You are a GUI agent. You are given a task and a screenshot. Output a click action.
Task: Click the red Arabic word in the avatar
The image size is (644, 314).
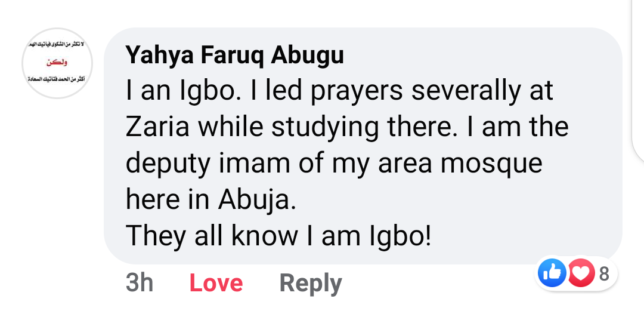(x=57, y=62)
